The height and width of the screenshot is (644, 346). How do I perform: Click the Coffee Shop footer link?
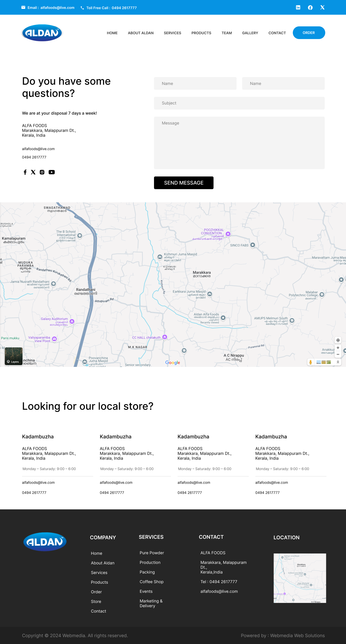(x=151, y=582)
